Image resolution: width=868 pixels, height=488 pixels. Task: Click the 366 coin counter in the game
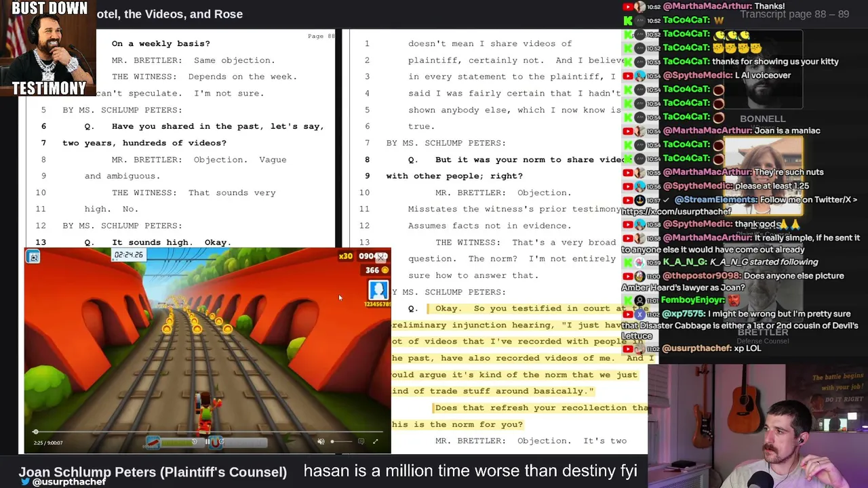click(377, 270)
